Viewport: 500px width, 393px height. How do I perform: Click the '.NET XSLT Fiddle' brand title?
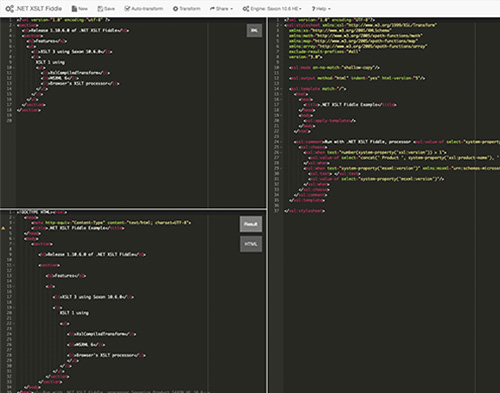(39, 9)
